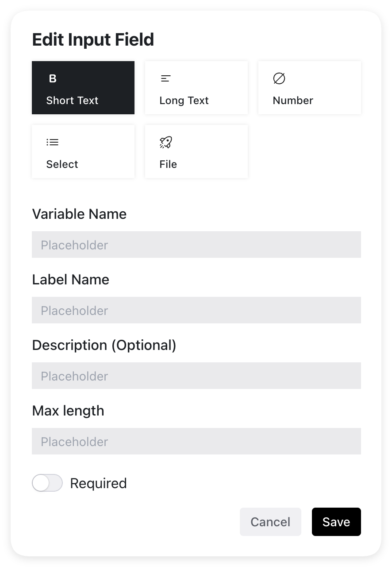Toggle the Required switch
Image resolution: width=392 pixels, height=567 pixels.
(x=47, y=483)
